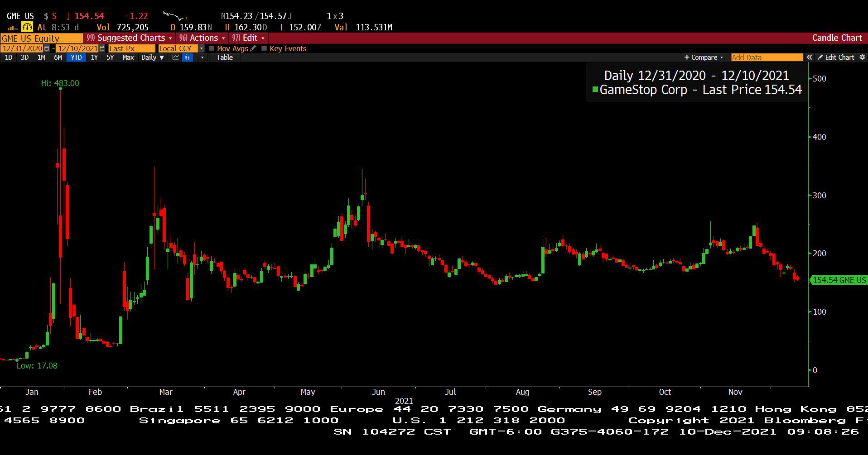Switch to the Table view
This screenshot has width=868, height=455.
(225, 57)
